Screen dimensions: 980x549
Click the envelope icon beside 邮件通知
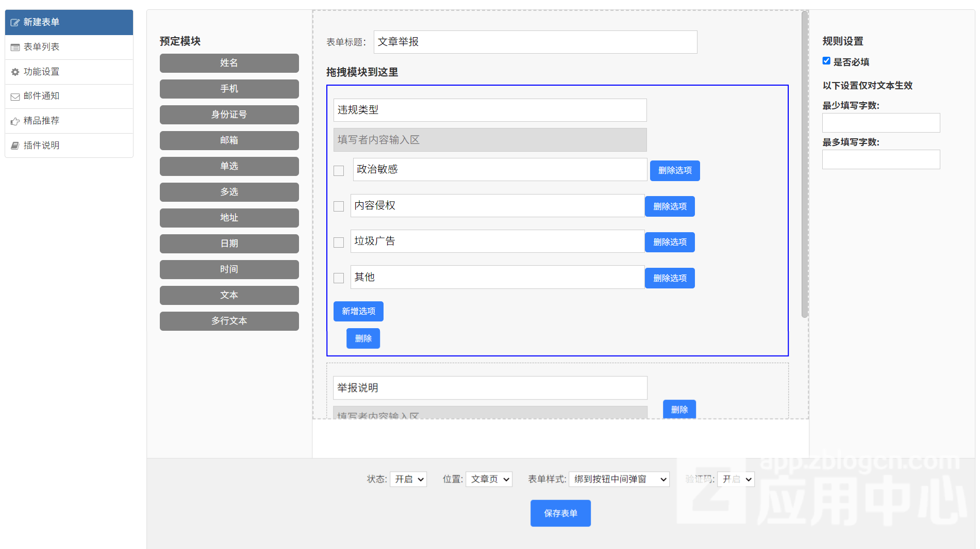(x=15, y=96)
